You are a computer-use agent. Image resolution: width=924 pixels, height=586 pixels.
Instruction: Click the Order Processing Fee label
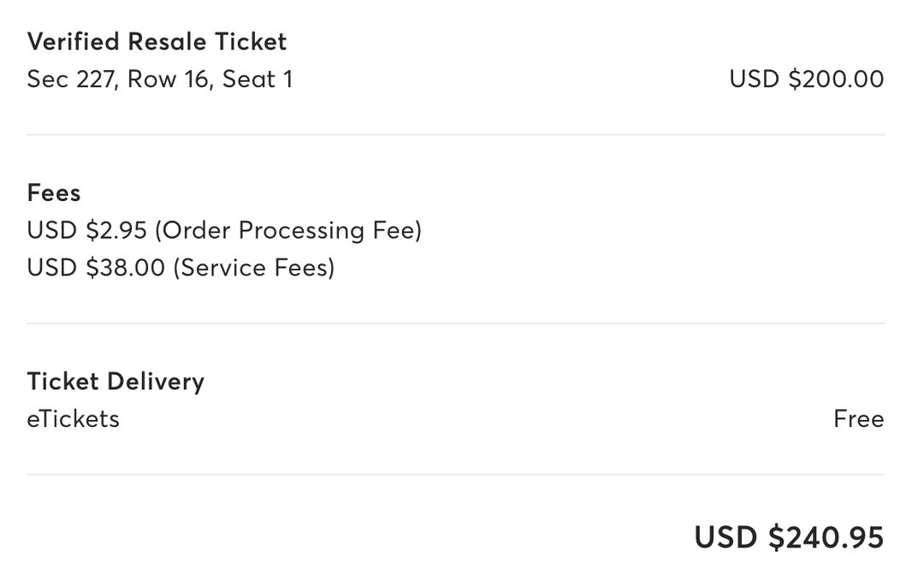point(289,231)
